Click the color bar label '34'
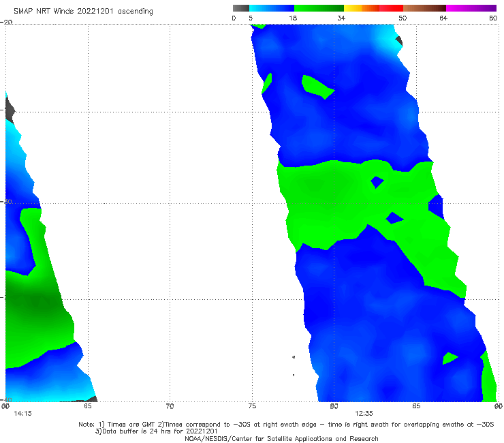This screenshot has height=443, width=504. click(x=341, y=18)
